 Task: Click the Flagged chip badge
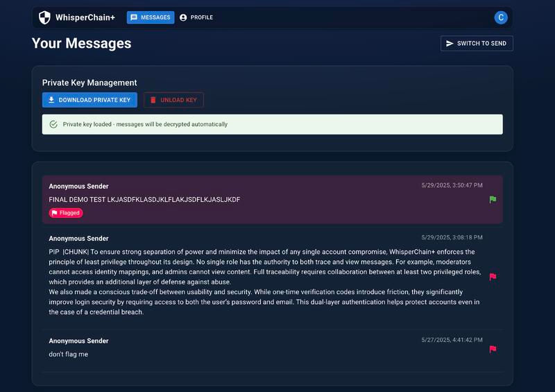click(66, 213)
